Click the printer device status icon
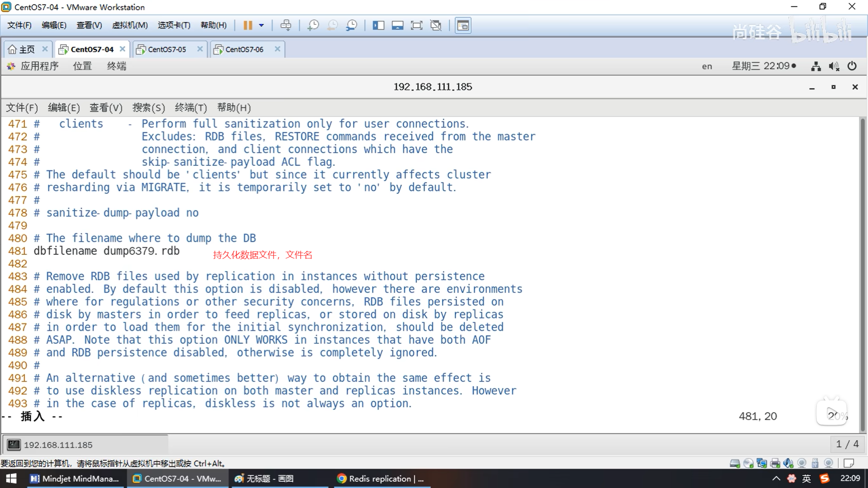The image size is (868, 488). pyautogui.click(x=775, y=463)
